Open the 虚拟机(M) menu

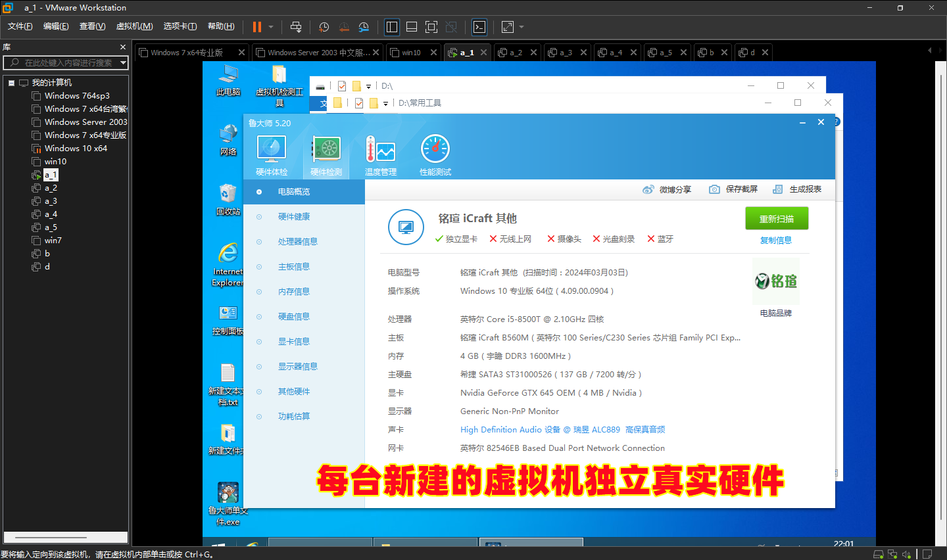134,26
